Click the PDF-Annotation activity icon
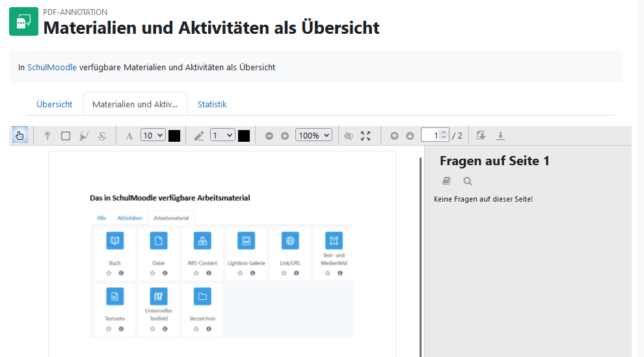The height and width of the screenshot is (357, 644). coord(24,21)
